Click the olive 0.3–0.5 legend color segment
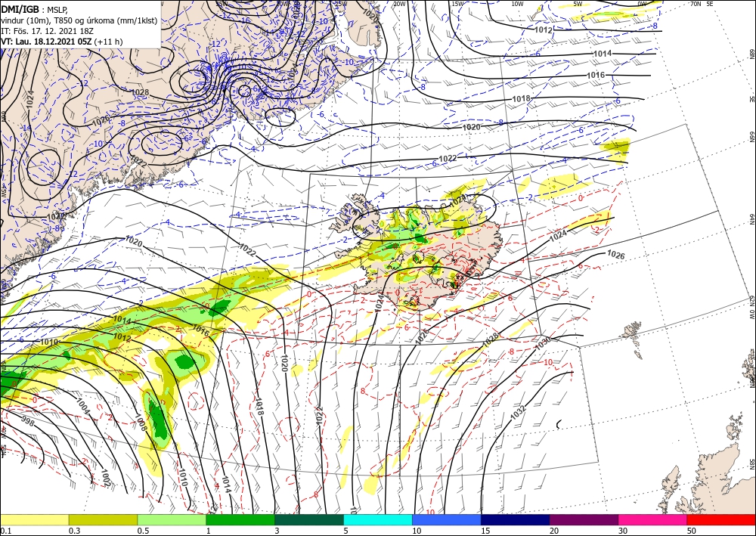Viewport: 756px width, 536px height. click(103, 519)
